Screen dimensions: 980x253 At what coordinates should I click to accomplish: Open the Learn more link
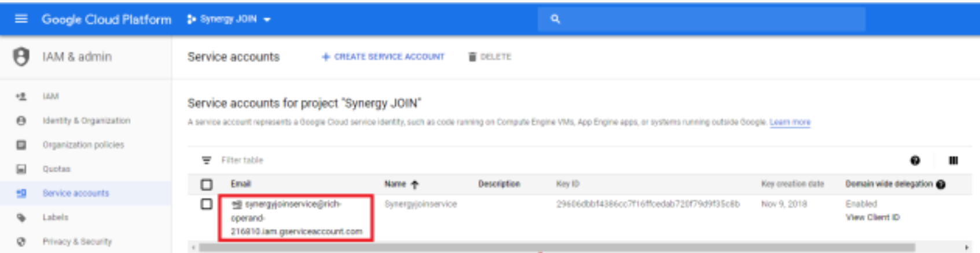coord(790,122)
